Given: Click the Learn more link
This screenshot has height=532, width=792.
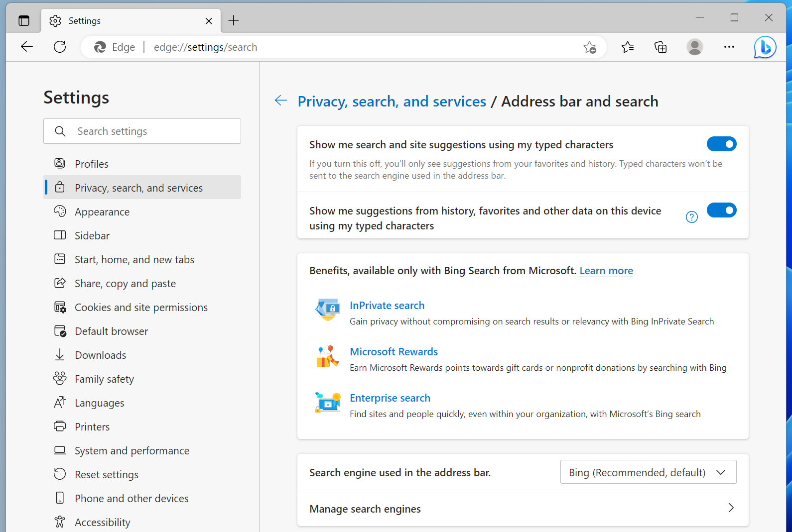Looking at the screenshot, I should [606, 271].
